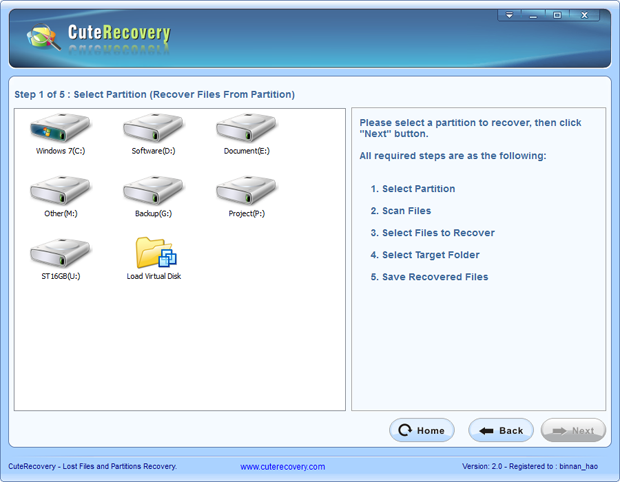Click "CuteRecovery - Lost Files and Partitions Recovery" text
This screenshot has height=482, width=620.
[x=93, y=466]
